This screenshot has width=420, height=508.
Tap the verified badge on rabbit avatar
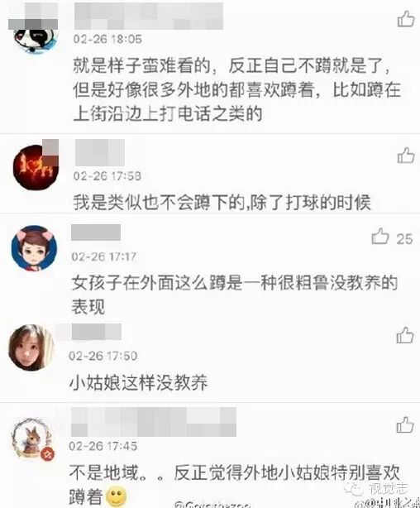click(48, 454)
